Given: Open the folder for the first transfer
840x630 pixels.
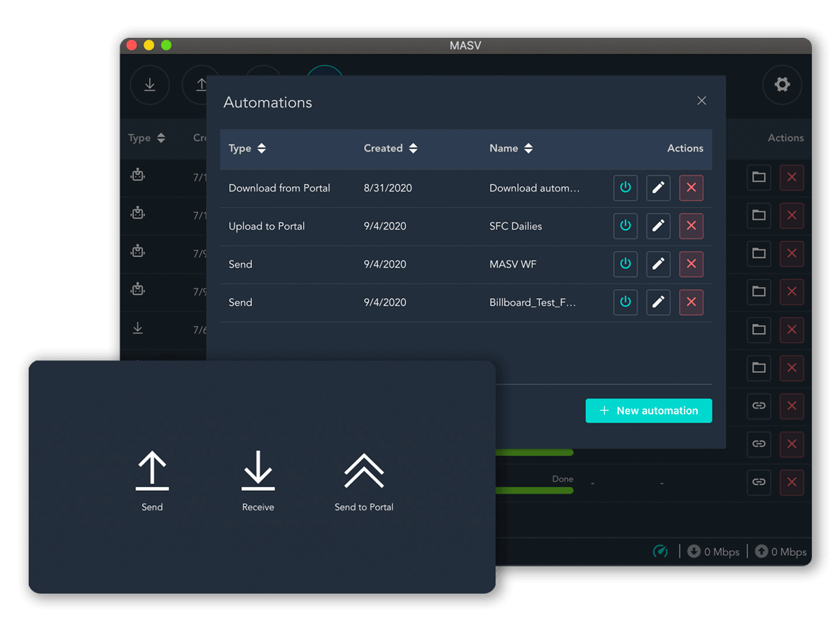Looking at the screenshot, I should click(759, 178).
